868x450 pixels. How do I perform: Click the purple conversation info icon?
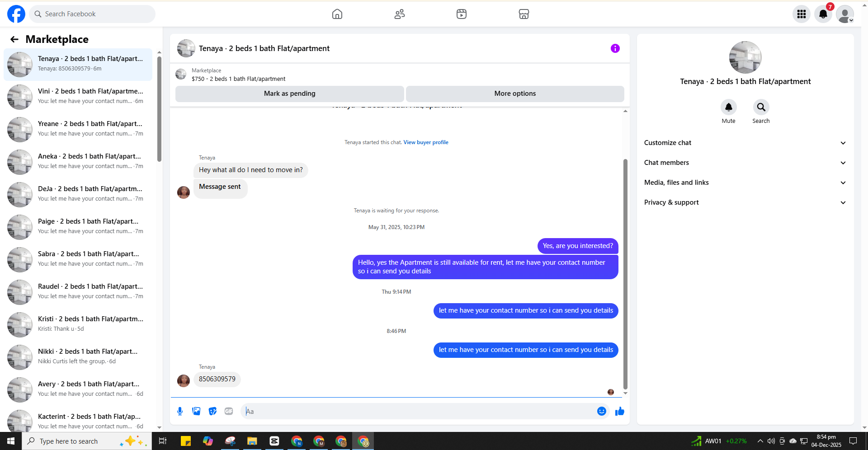point(615,48)
